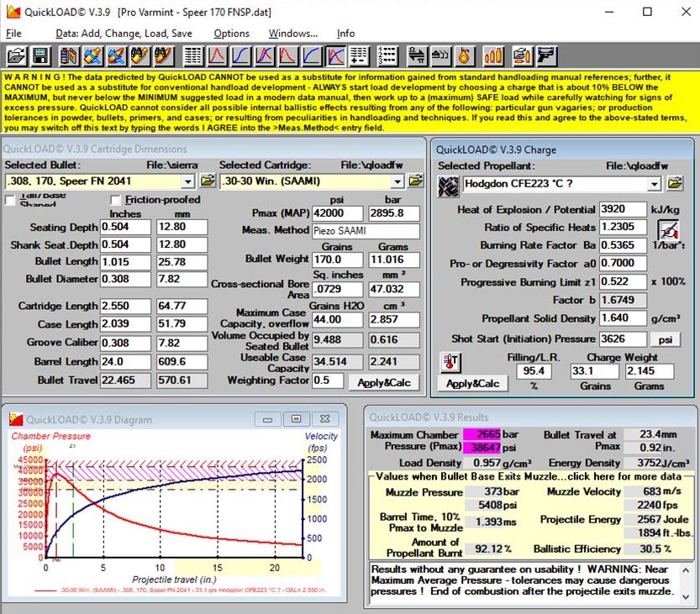Click the unit conversion arrows toolbar icon
This screenshot has height=614, width=700.
click(417, 56)
